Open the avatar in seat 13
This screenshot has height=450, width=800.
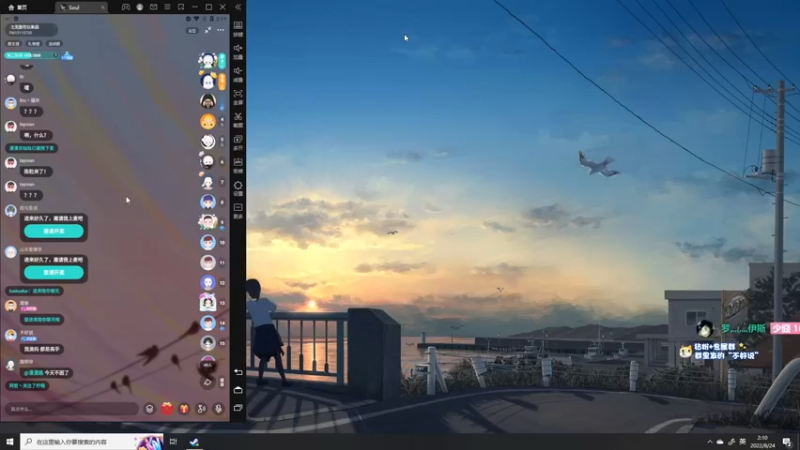click(x=208, y=303)
